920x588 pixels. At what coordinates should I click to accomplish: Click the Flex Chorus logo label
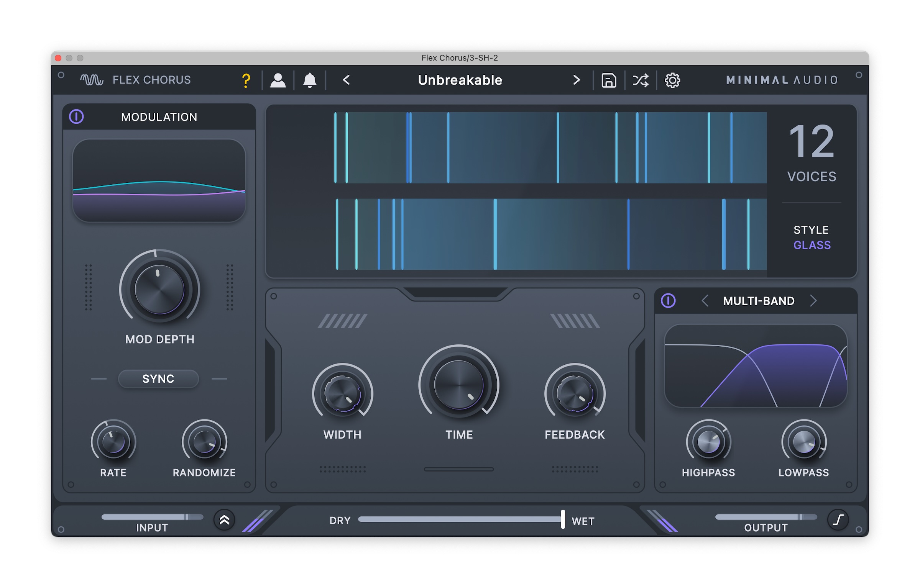tap(136, 80)
